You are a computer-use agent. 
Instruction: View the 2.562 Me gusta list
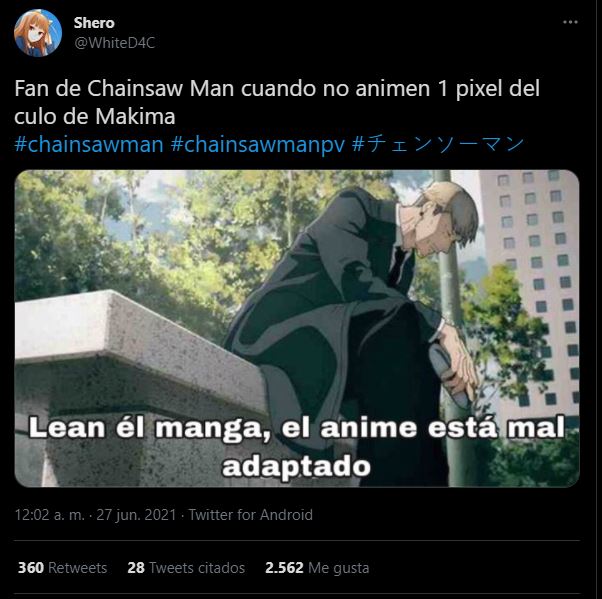pyautogui.click(x=317, y=568)
